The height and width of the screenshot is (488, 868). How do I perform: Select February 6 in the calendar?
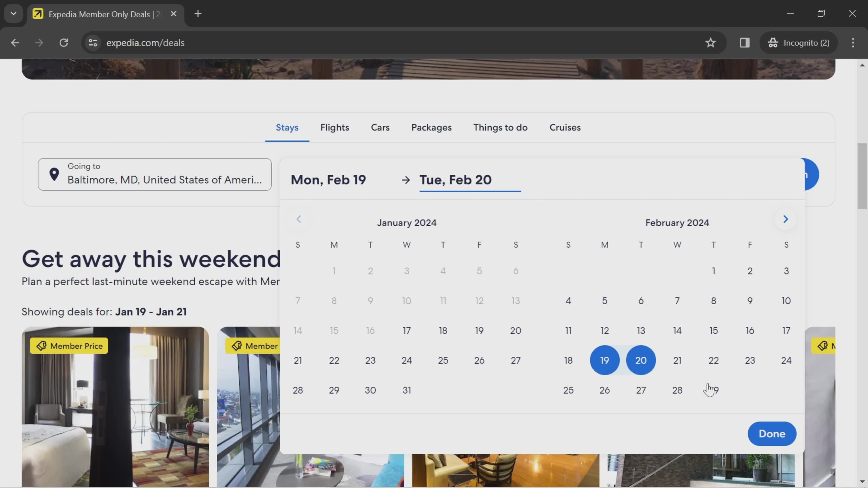click(641, 301)
